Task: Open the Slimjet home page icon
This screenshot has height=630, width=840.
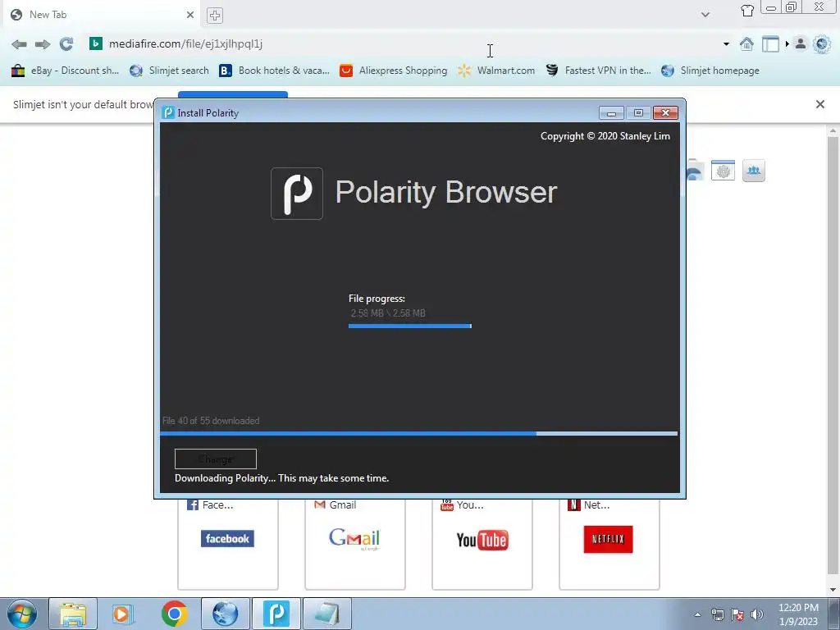Action: pos(746,44)
